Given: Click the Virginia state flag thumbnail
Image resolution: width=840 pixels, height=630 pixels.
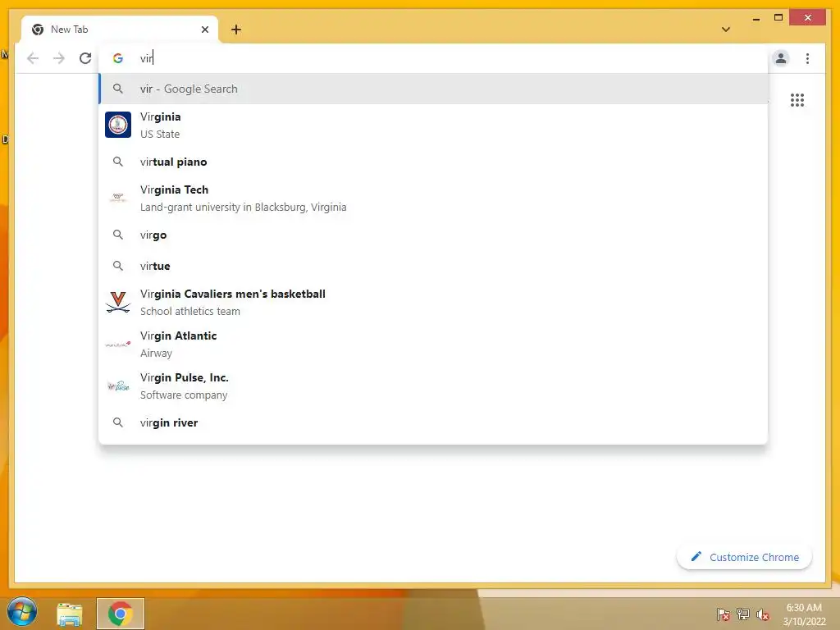Looking at the screenshot, I should point(118,125).
